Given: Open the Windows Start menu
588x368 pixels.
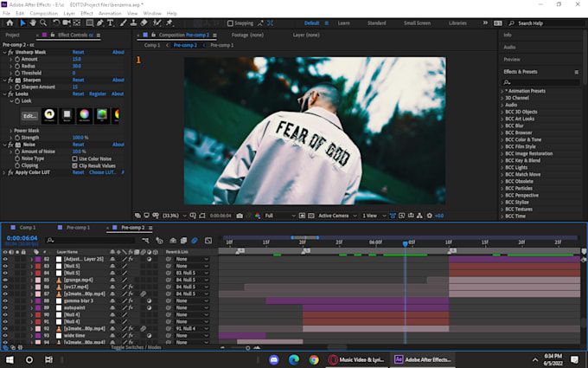Looking at the screenshot, I should coord(10,359).
